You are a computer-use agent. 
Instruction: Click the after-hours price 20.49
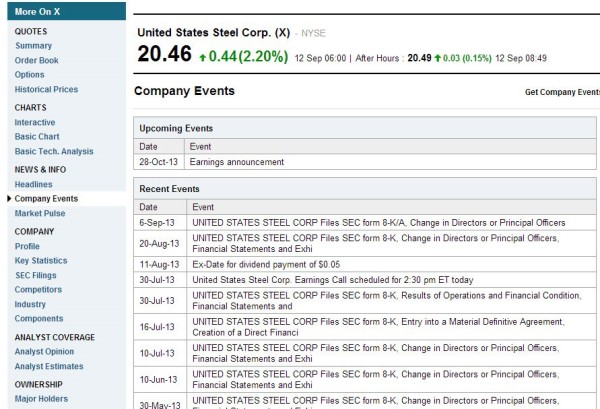click(419, 58)
